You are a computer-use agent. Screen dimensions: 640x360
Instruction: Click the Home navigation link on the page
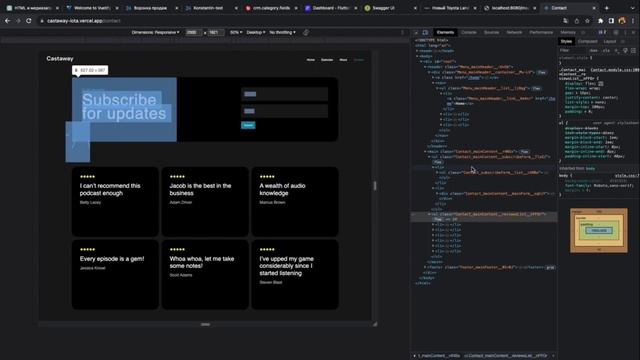(311, 60)
